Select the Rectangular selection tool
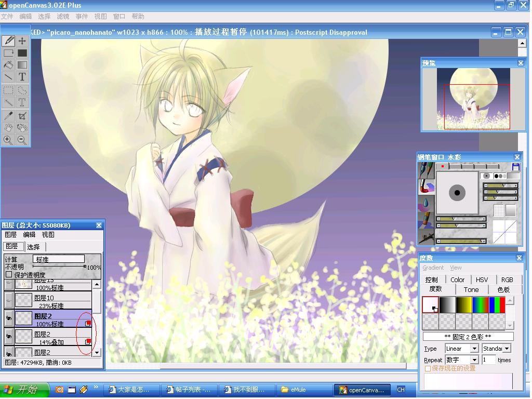This screenshot has height=399, width=532. 8,90
